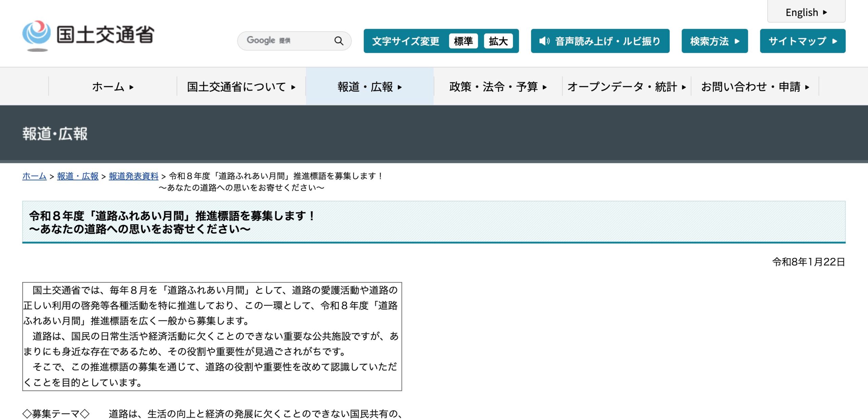Viewport: 868px width, 419px height.
Task: Set text size to 拡大
Action: coord(498,41)
